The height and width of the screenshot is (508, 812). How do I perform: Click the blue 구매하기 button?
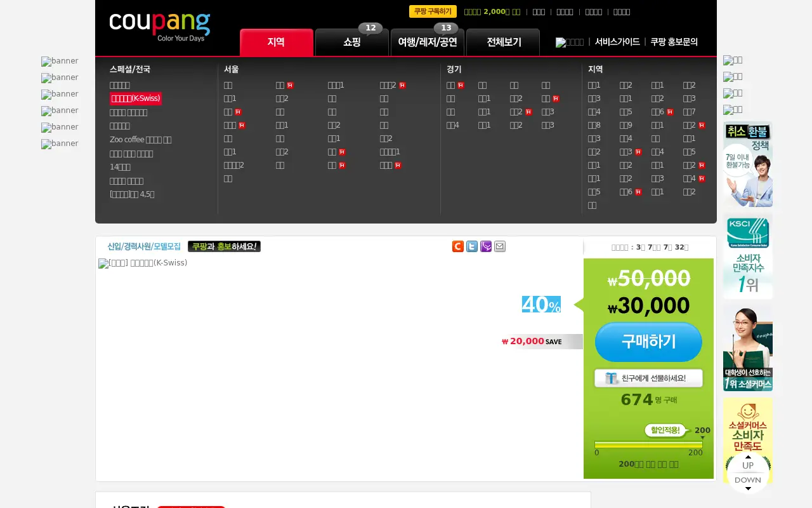[648, 342]
